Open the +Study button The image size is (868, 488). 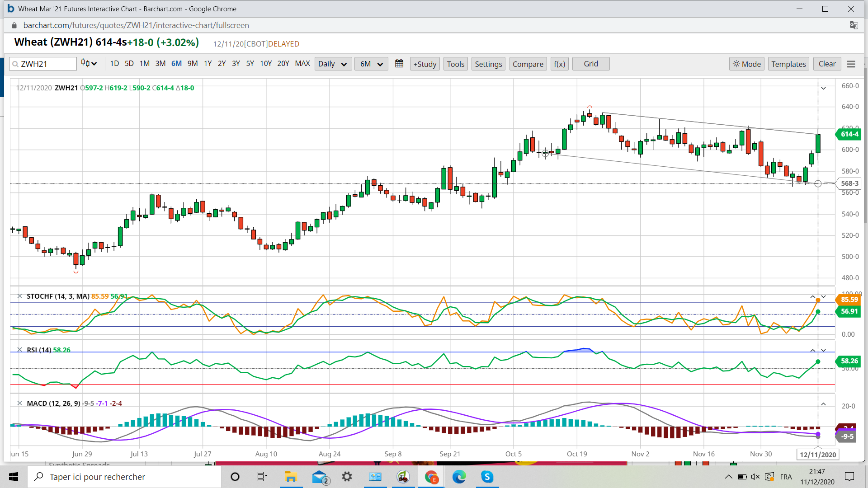click(x=425, y=64)
